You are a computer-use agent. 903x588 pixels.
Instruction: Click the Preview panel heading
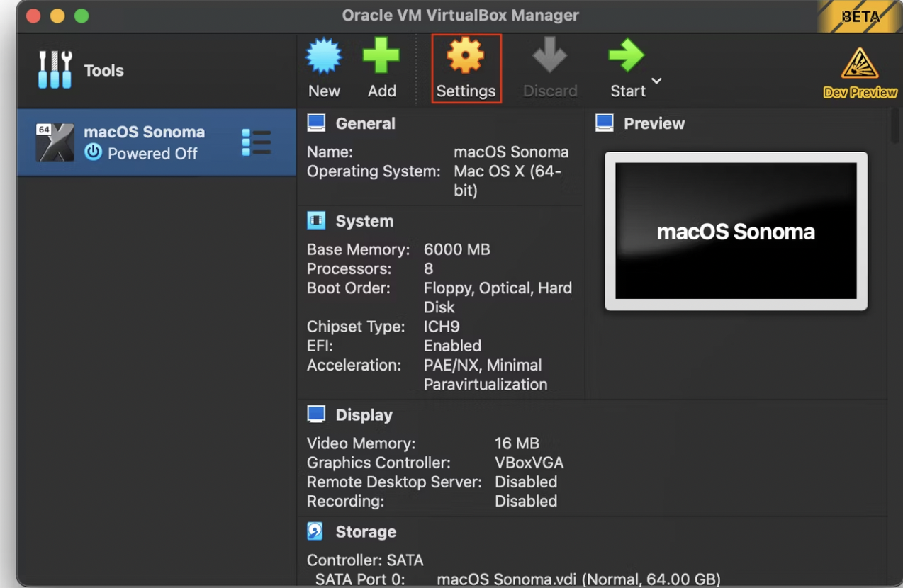coord(654,123)
